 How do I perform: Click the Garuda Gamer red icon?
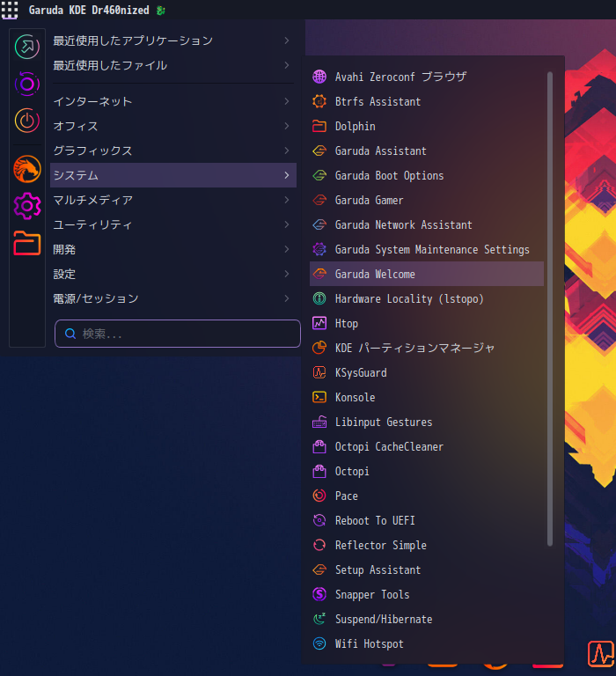coord(319,200)
